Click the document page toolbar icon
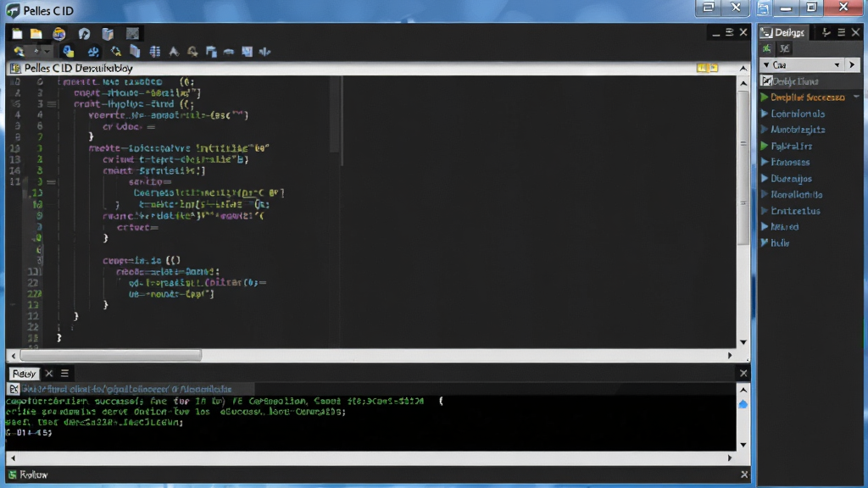The height and width of the screenshot is (488, 868). click(x=135, y=52)
